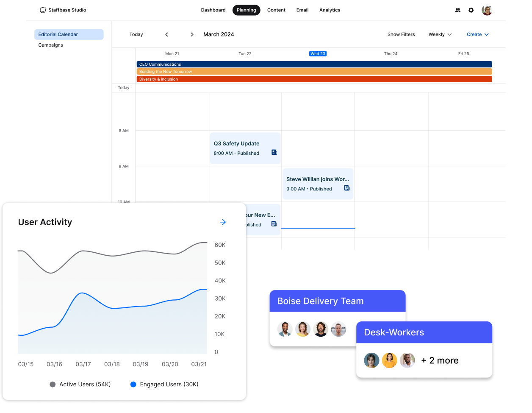
Task: Click the article icon on Steve Willian event
Action: tap(346, 187)
